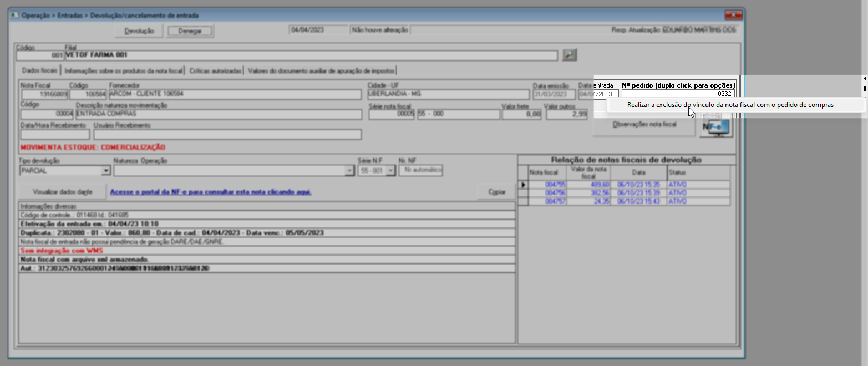This screenshot has width=868, height=366.
Task: Click the Denegar button
Action: [190, 31]
